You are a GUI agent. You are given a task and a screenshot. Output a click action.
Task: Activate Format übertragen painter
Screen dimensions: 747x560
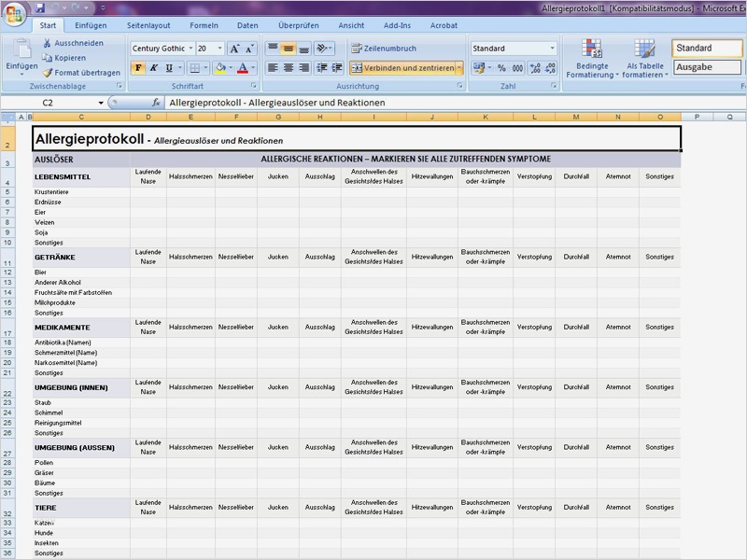[81, 73]
